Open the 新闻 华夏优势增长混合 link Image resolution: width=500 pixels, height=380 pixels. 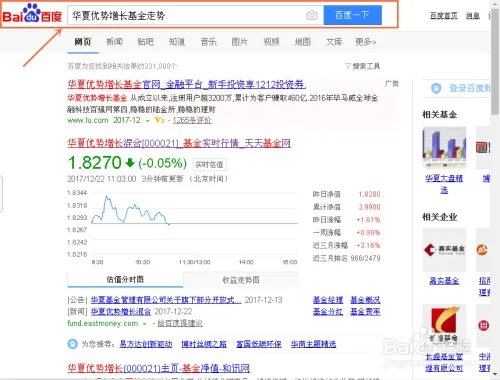click(121, 312)
